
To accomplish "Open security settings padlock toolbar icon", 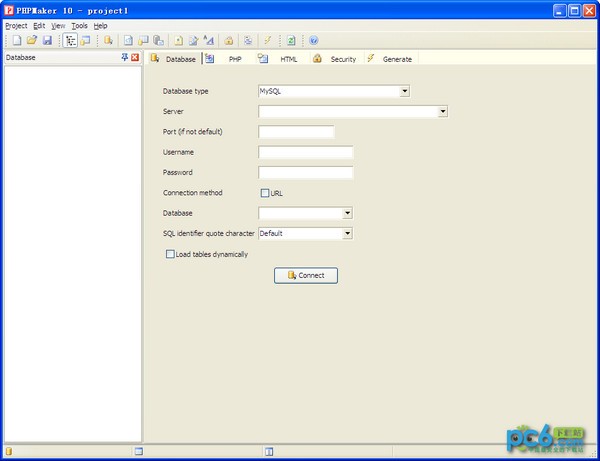I will 229,40.
